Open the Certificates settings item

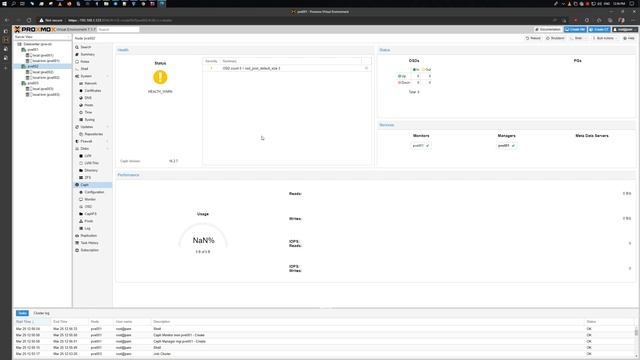[93, 91]
